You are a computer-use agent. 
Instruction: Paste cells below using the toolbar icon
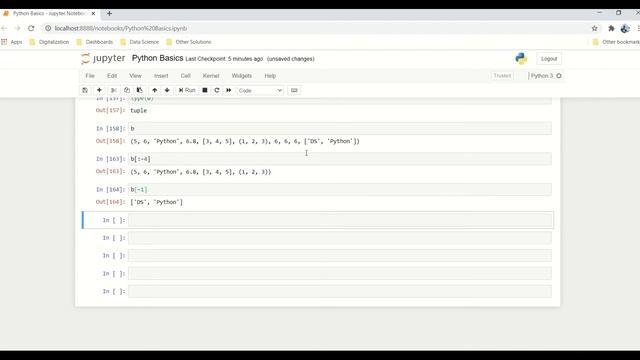(140, 90)
